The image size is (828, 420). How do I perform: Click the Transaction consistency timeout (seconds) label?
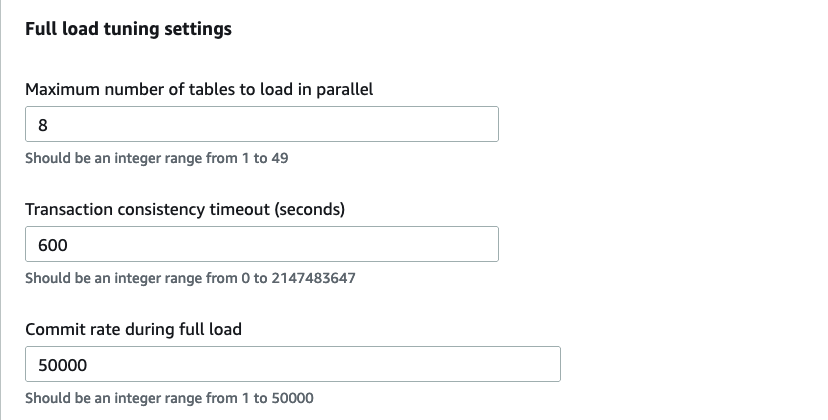[x=184, y=209]
